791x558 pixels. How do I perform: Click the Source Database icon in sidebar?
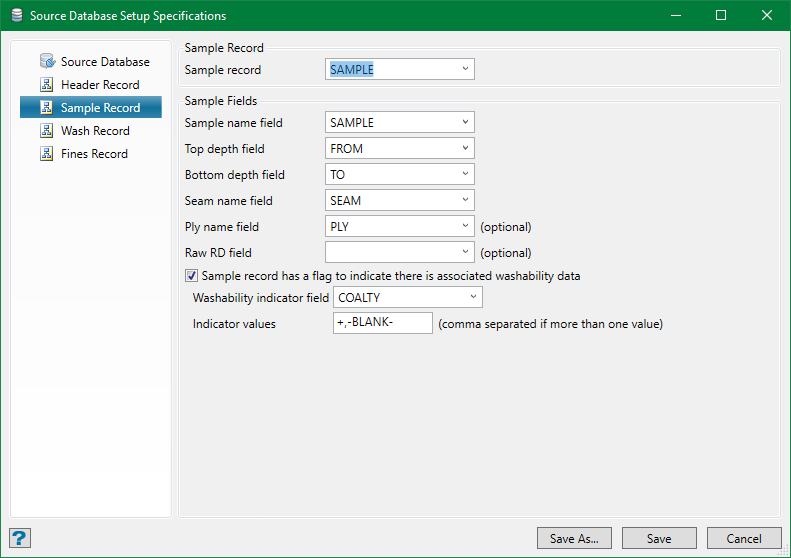tap(47, 62)
